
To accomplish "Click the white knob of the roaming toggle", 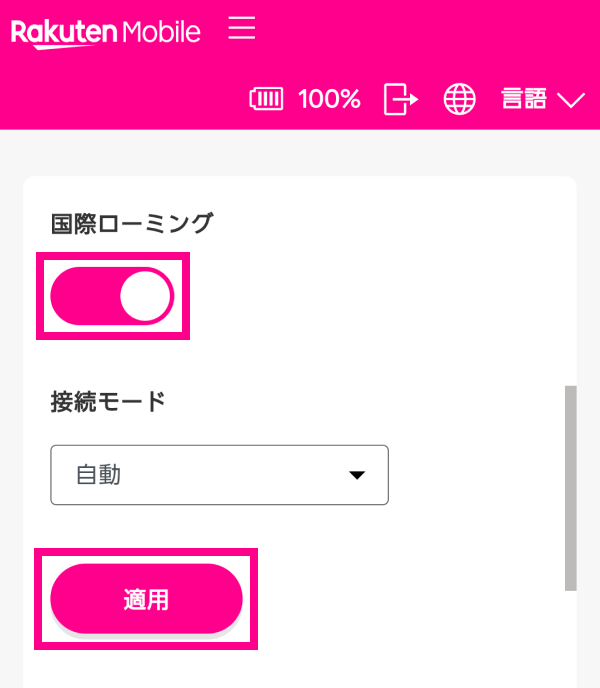I will click(x=145, y=296).
